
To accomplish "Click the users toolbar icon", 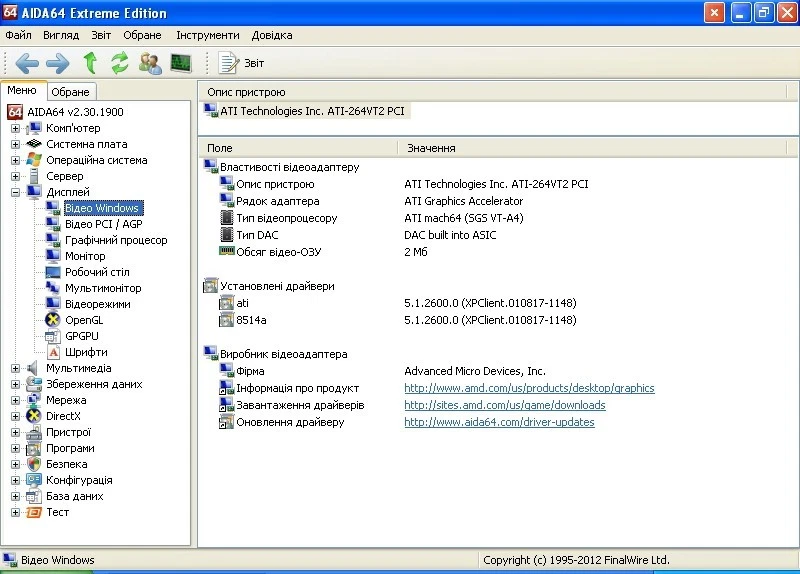I will (150, 63).
